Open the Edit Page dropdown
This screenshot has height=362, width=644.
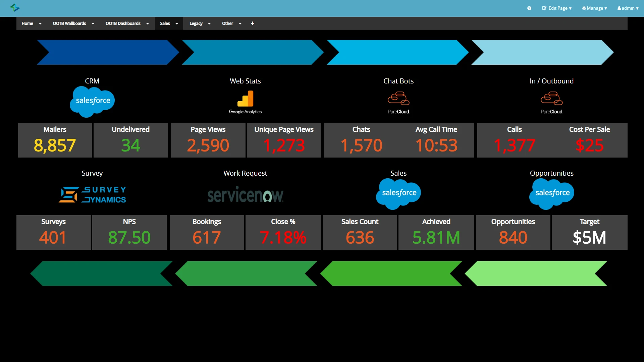tap(557, 8)
